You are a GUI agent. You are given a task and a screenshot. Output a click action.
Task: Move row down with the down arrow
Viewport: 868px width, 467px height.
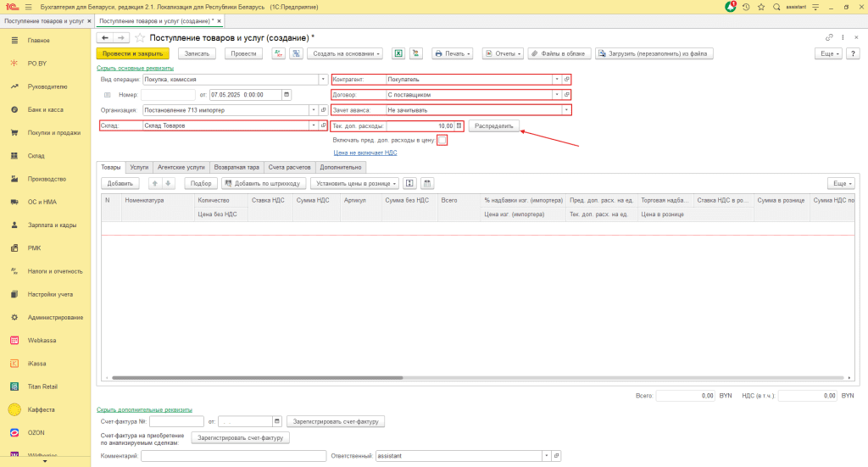point(168,183)
